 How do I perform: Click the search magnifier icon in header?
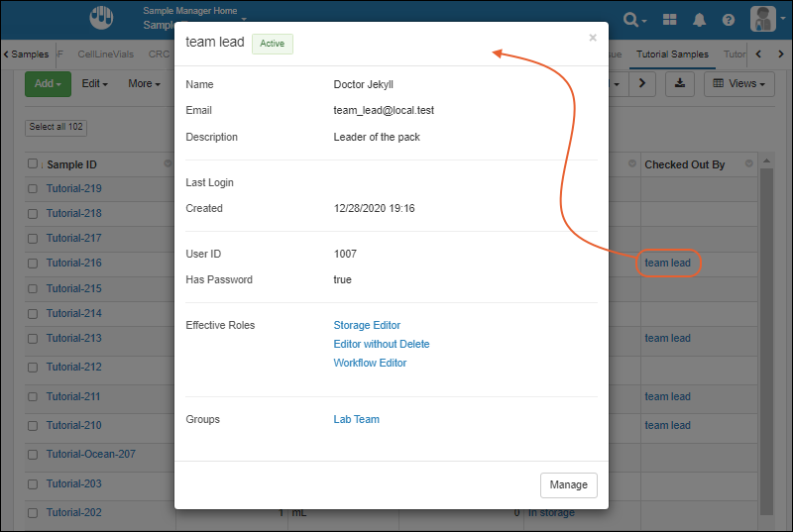(x=631, y=19)
